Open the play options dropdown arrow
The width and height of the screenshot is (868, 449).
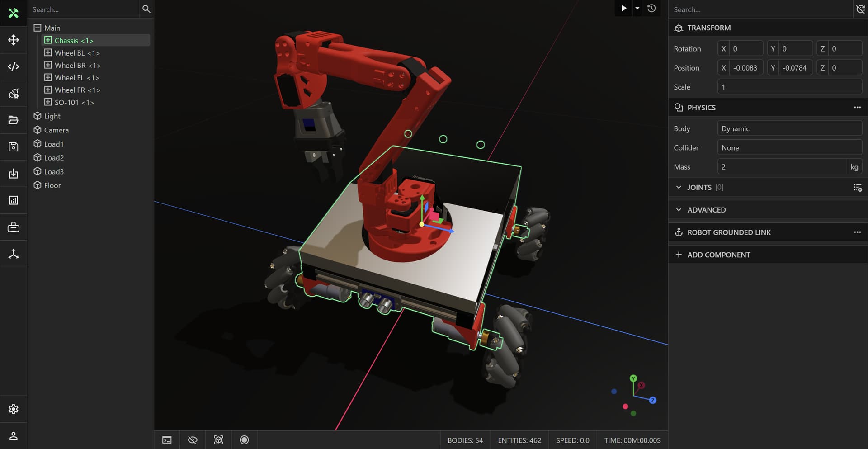[x=637, y=9]
